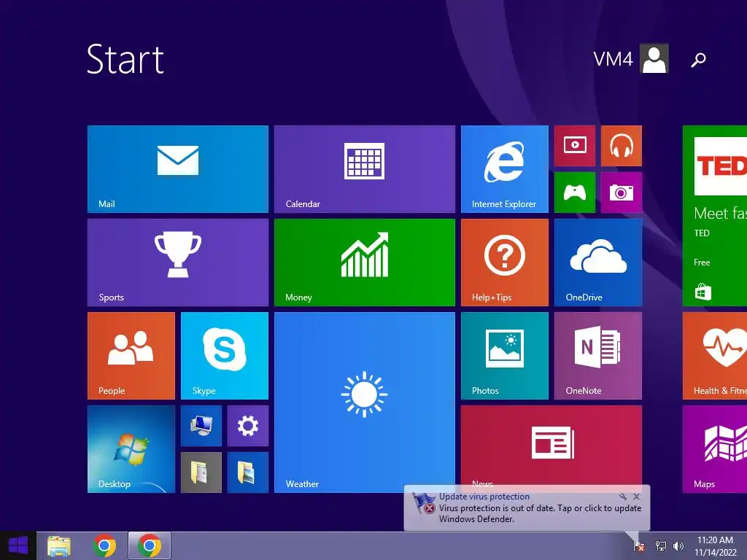The image size is (747, 560).
Task: Click the Action Center flag tray icon
Action: pyautogui.click(x=639, y=545)
